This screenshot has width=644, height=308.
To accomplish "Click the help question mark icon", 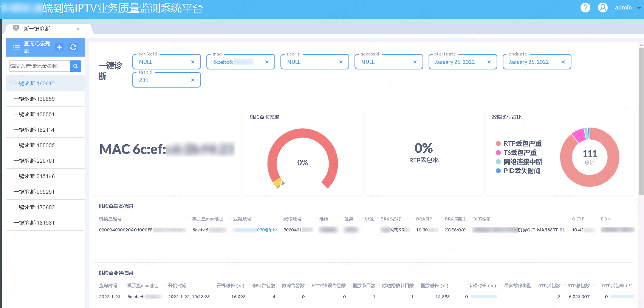I will click(585, 8).
